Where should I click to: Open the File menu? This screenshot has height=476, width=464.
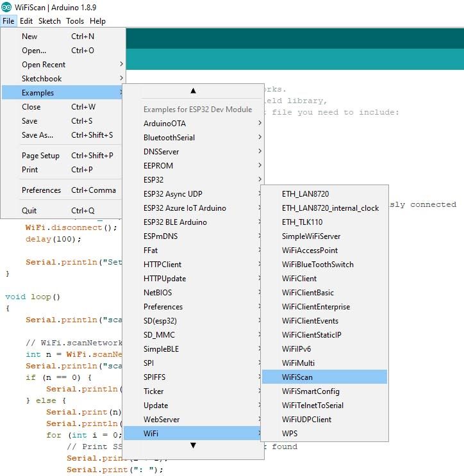coord(8,21)
